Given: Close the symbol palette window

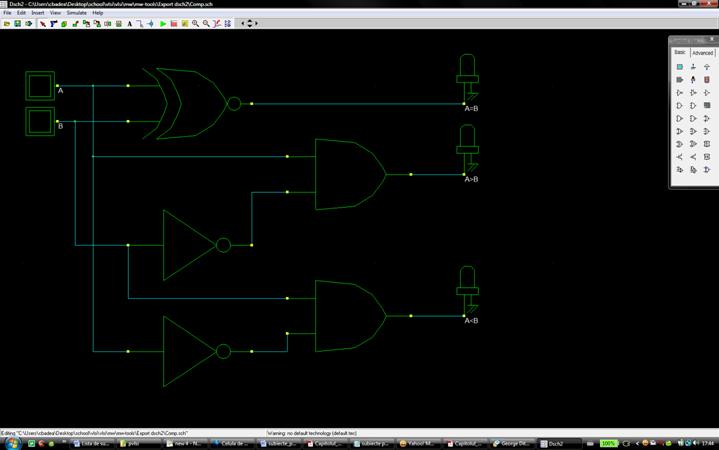Looking at the screenshot, I should (x=712, y=39).
